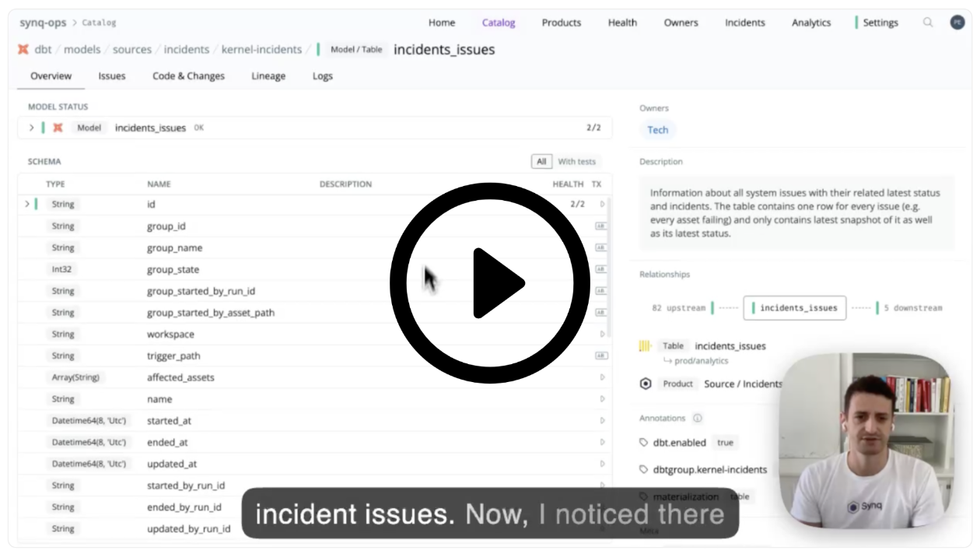Viewport: 980px width, 554px height.
Task: Expand the id column row
Action: click(27, 204)
